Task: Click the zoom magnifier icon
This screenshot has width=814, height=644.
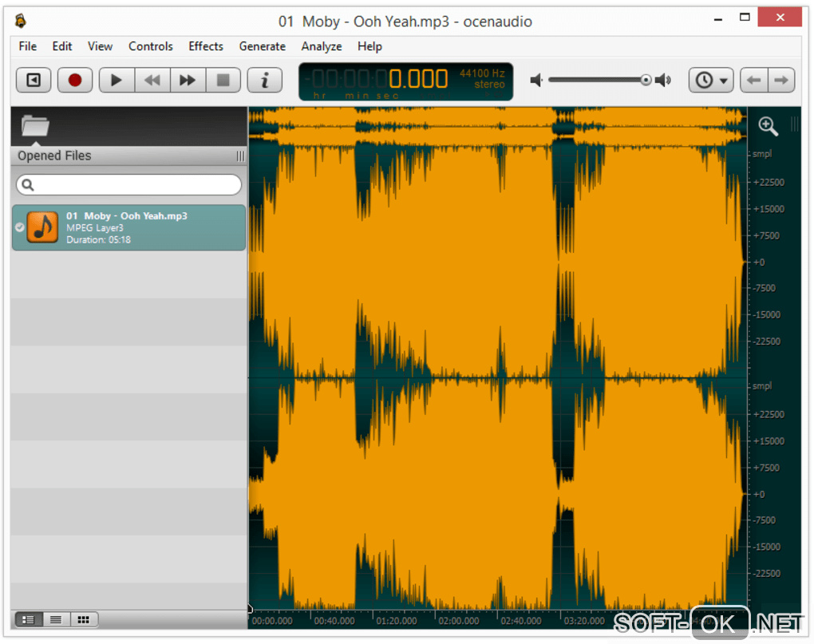Action: pyautogui.click(x=769, y=126)
